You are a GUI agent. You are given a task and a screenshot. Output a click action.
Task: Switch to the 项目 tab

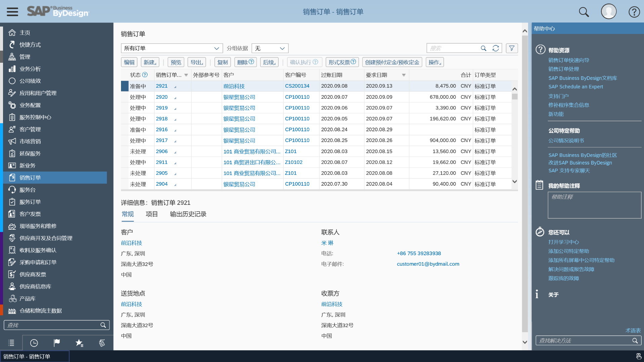click(152, 214)
